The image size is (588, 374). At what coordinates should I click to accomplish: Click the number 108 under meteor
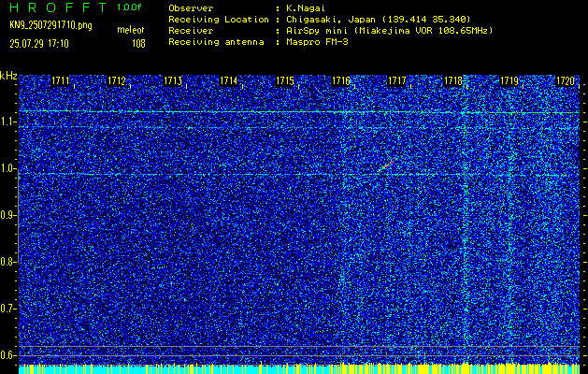(138, 44)
